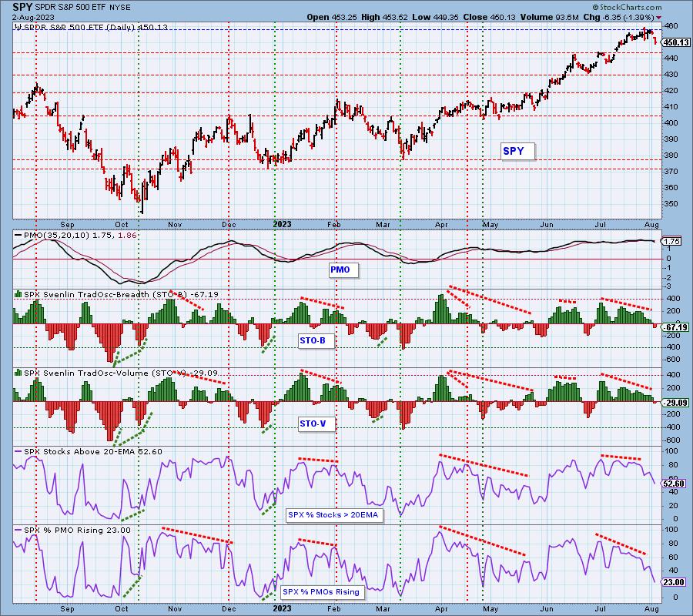The width and height of the screenshot is (693, 616).
Task: Click the Aug label on bottom time axis
Action: point(652,608)
